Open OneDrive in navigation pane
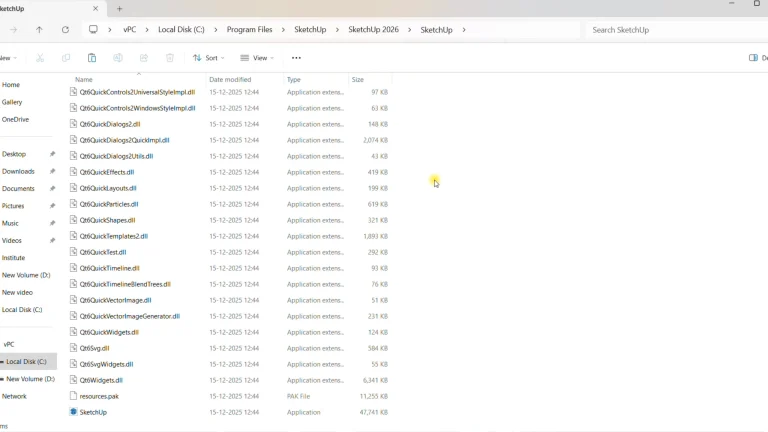Viewport: 768px width, 432px height. click(15, 120)
